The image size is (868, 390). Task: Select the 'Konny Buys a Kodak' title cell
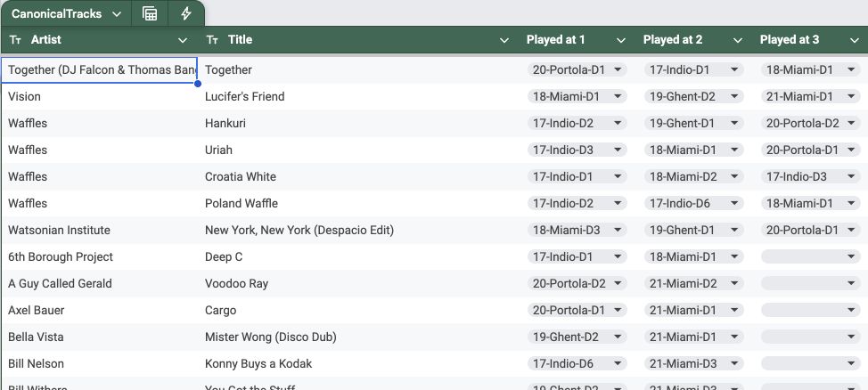pyautogui.click(x=360, y=363)
